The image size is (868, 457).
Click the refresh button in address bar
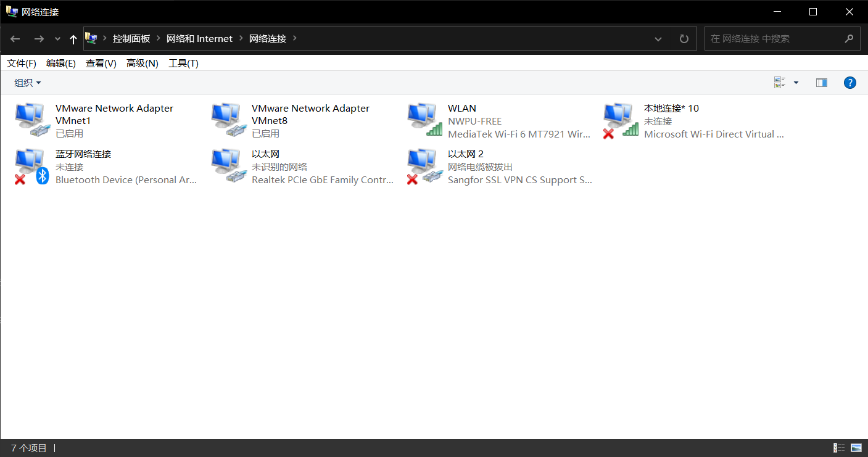click(684, 39)
